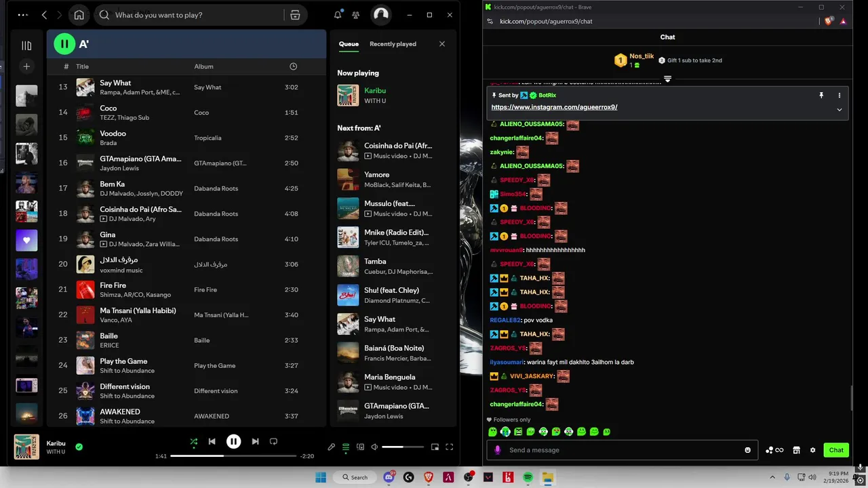Unpin the BotRix pinned message

tap(821, 96)
